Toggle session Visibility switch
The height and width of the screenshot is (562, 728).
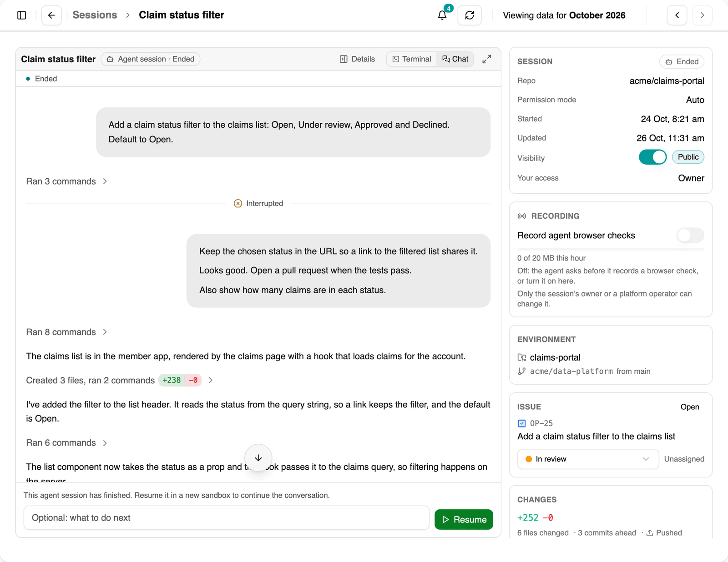coord(652,157)
